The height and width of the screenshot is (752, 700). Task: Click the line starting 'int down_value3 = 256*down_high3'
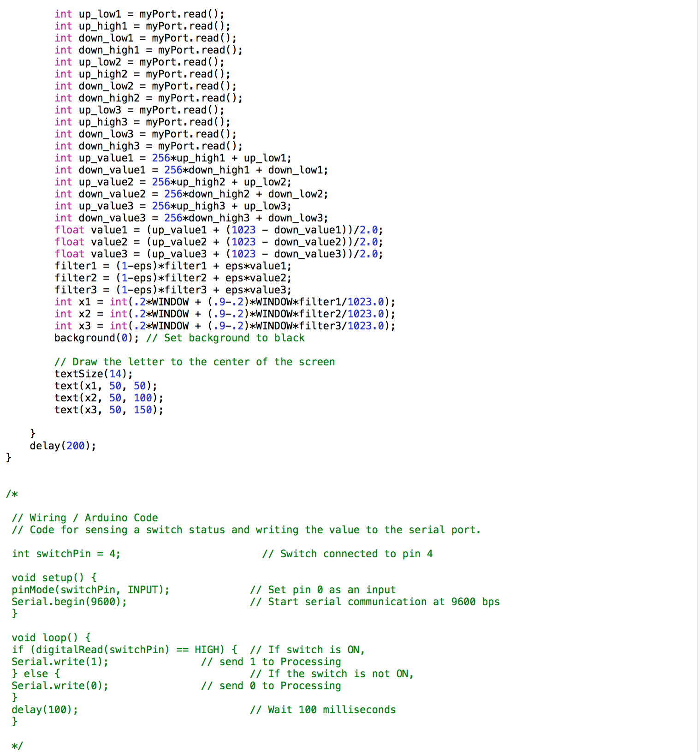[x=191, y=218]
